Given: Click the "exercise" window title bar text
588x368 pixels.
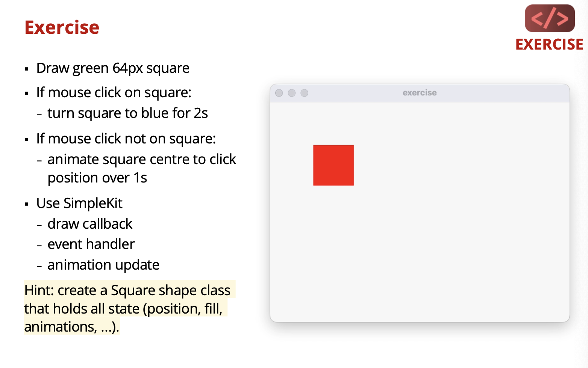Looking at the screenshot, I should 420,93.
